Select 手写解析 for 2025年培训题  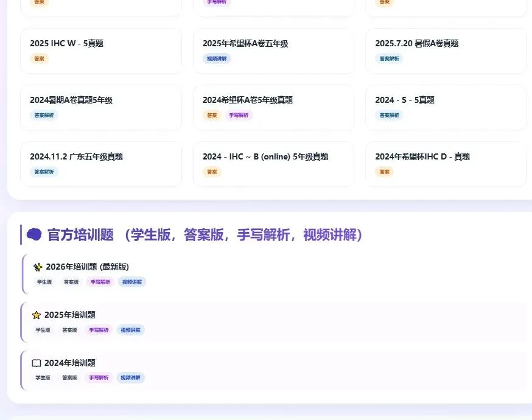click(x=99, y=330)
